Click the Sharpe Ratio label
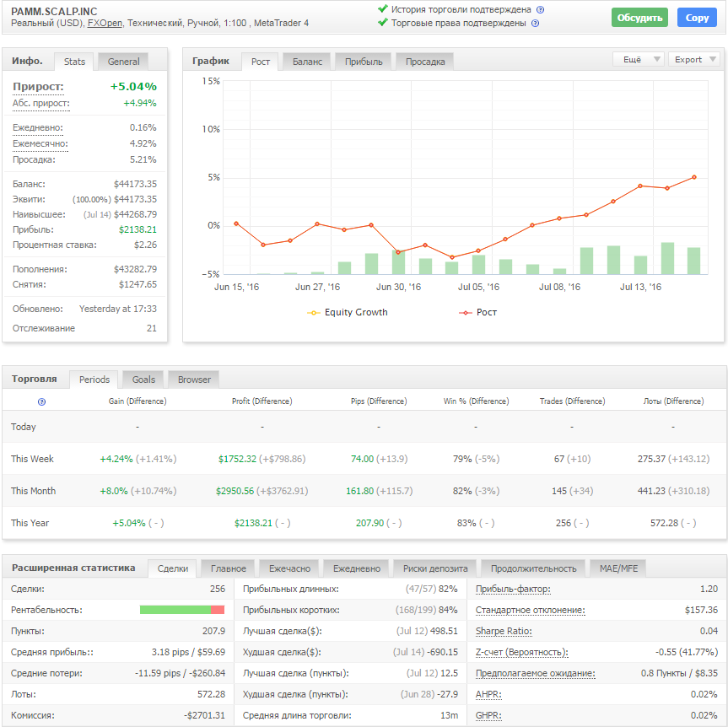Screen dimensions: 728x727 click(x=504, y=632)
